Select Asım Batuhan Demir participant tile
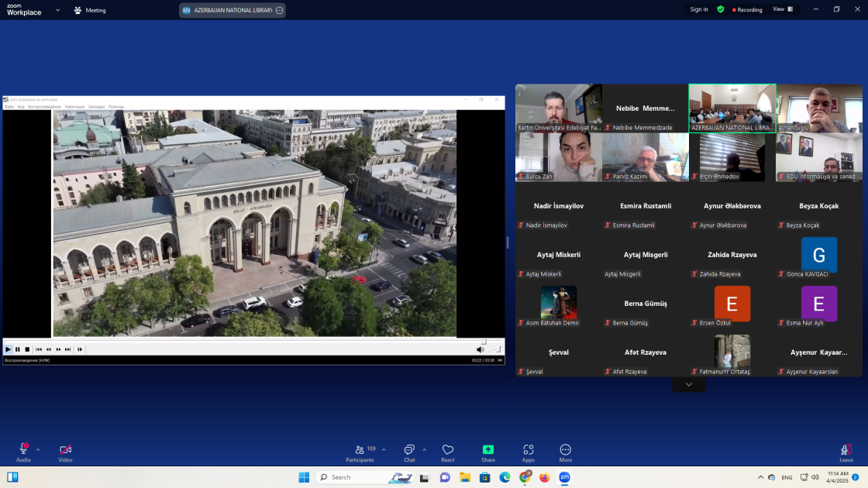Image resolution: width=868 pixels, height=488 pixels. point(559,303)
